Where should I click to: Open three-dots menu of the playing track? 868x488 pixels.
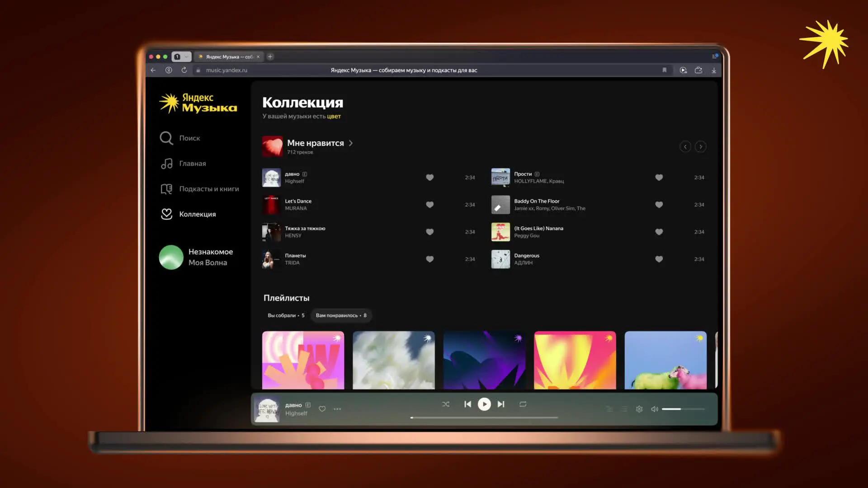337,409
